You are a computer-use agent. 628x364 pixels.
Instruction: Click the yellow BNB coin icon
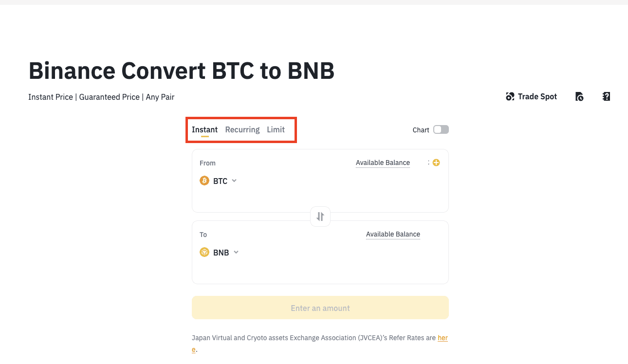(204, 253)
